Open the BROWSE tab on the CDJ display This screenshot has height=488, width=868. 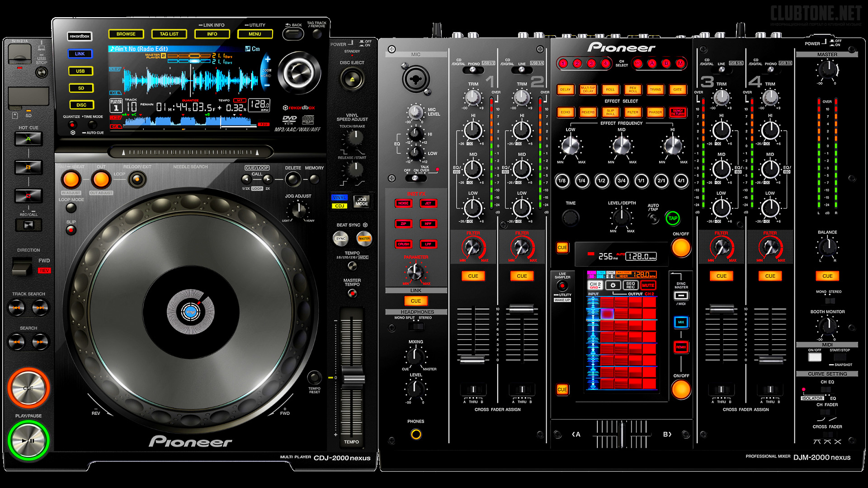[x=126, y=34]
